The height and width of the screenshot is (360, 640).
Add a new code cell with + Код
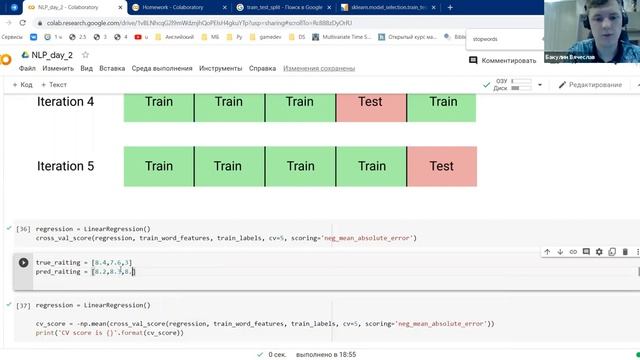click(x=22, y=84)
